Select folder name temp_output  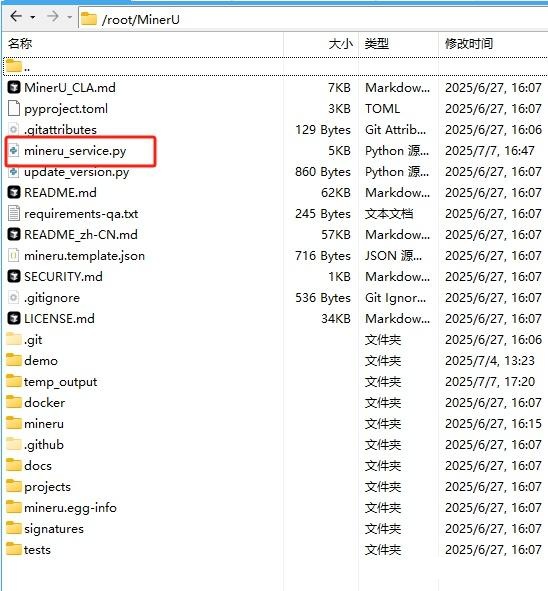(x=60, y=382)
